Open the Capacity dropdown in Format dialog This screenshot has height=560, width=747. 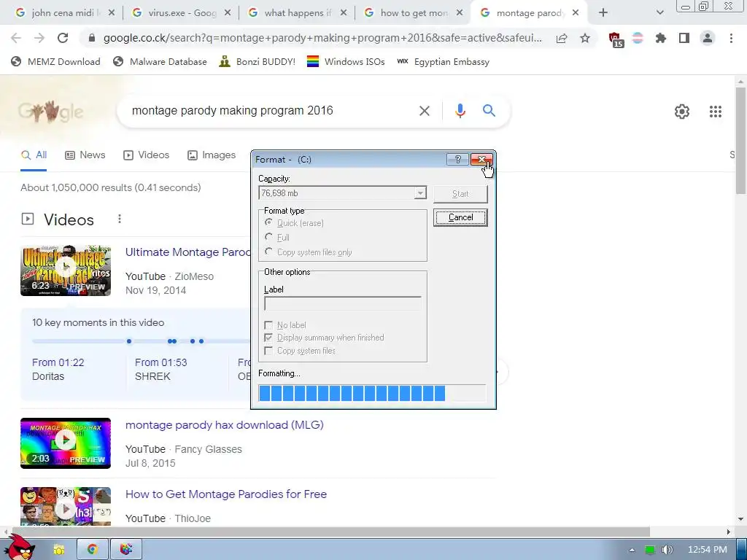pos(419,192)
